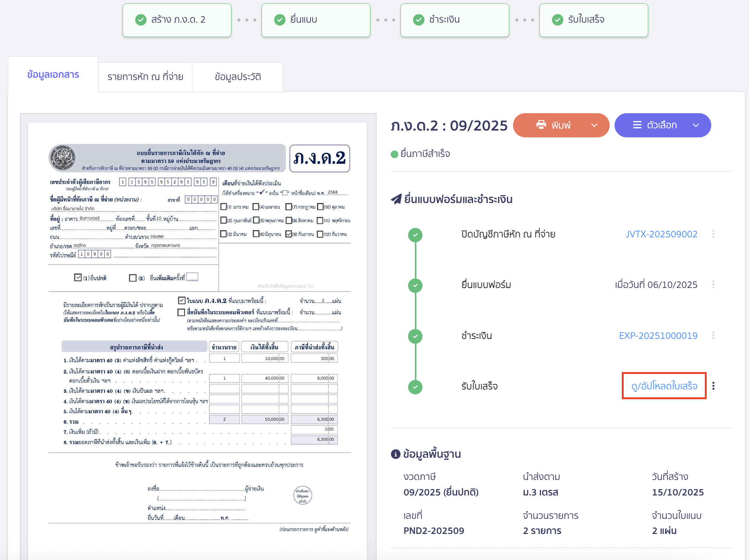This screenshot has width=749, height=560.
Task: Open three-dot menu beside ยื่นแบบฟอร์ม row
Action: pos(713,285)
